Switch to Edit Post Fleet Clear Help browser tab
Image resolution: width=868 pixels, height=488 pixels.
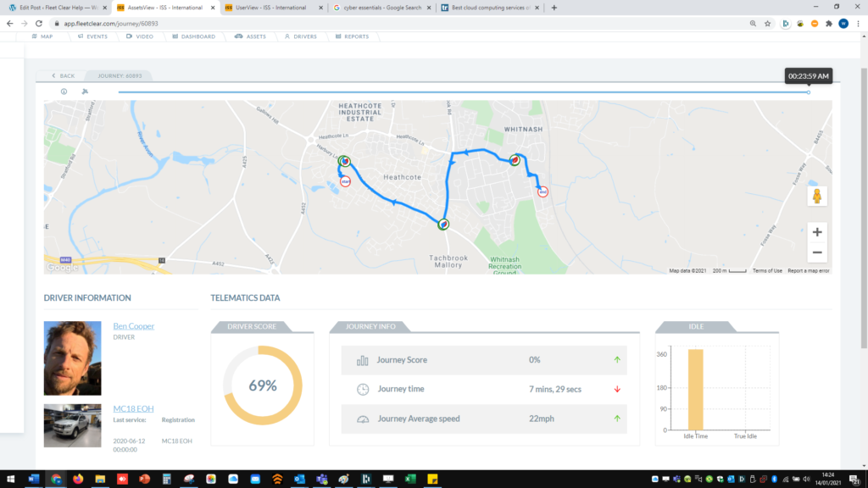click(x=58, y=8)
